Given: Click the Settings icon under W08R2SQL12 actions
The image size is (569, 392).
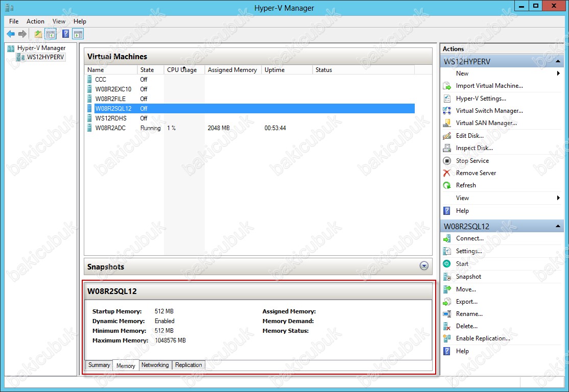Looking at the screenshot, I should point(447,251).
